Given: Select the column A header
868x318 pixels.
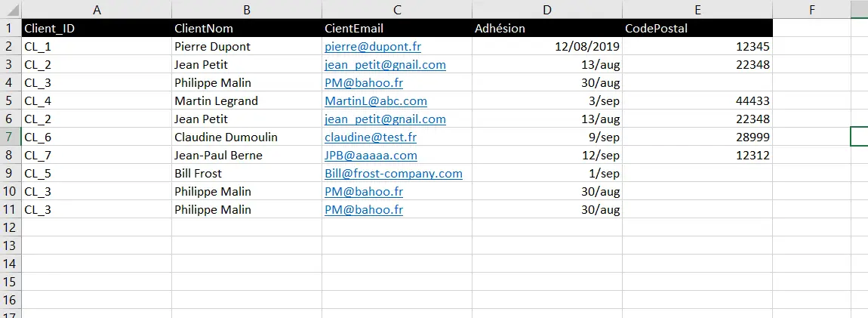Looking at the screenshot, I should (97, 10).
